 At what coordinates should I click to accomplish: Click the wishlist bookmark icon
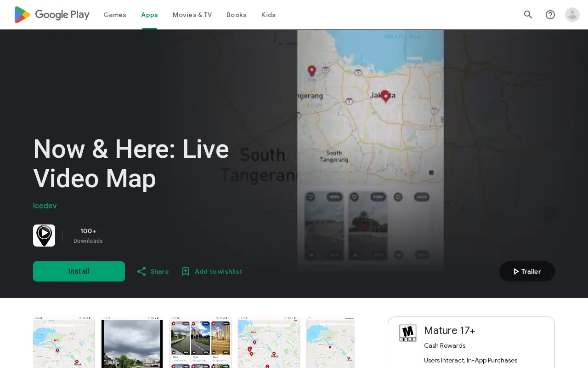186,271
